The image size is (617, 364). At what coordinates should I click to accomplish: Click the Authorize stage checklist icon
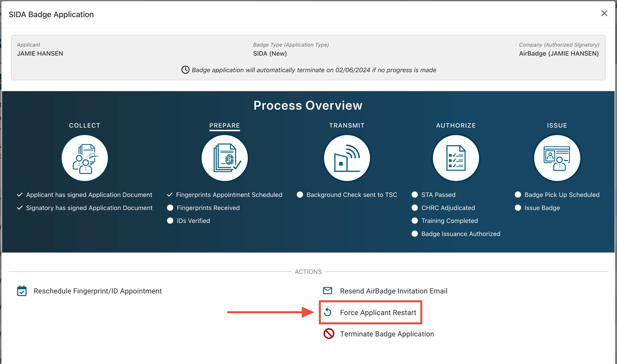[456, 158]
